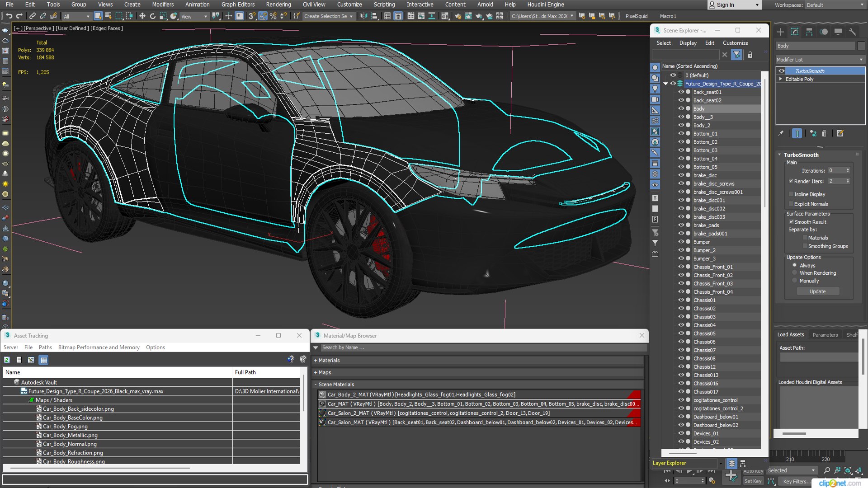
Task: Click Make Unique icon below modifier stack
Action: [x=813, y=133]
